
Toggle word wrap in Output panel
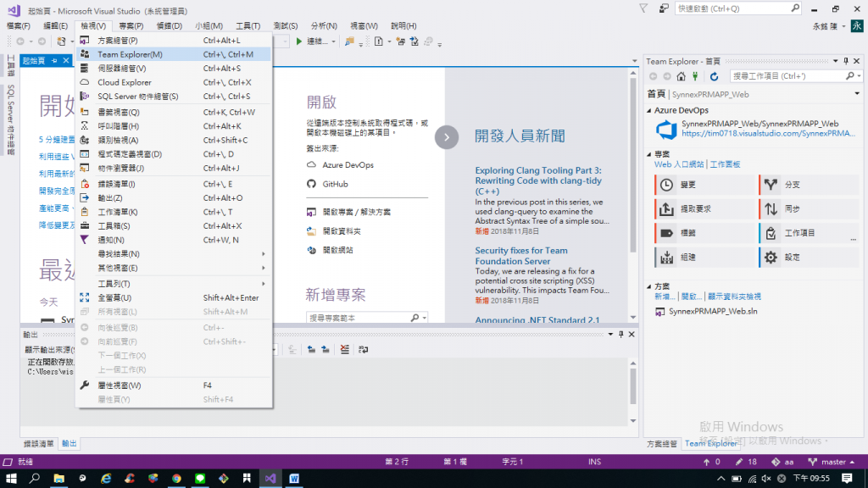coord(363,350)
